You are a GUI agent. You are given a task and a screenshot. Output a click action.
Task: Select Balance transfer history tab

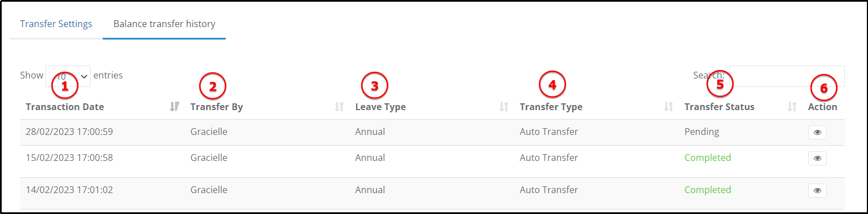click(164, 24)
